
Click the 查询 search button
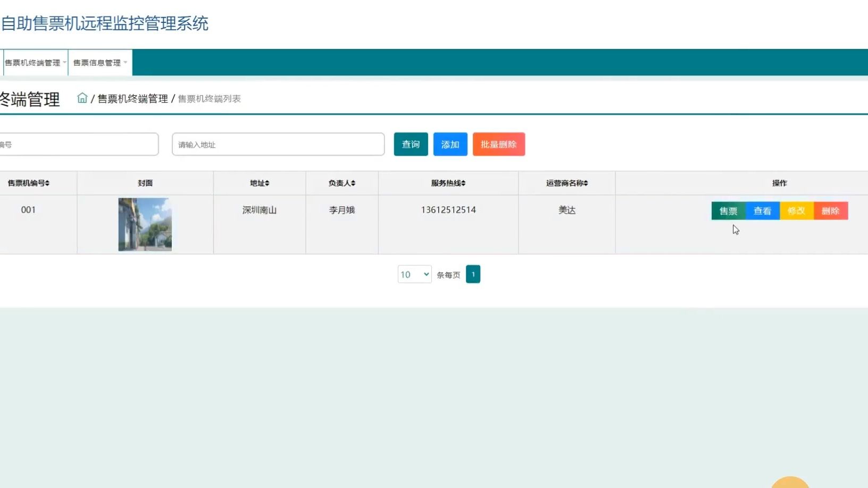tap(411, 144)
